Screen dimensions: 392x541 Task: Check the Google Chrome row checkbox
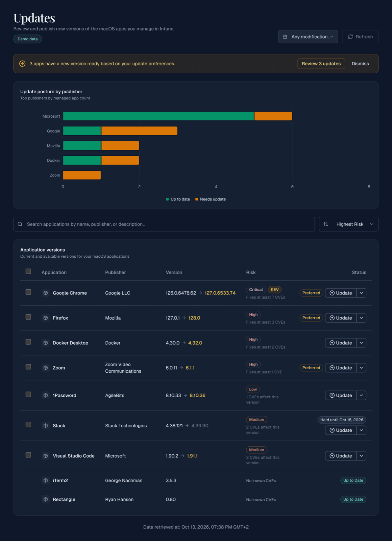click(28, 292)
